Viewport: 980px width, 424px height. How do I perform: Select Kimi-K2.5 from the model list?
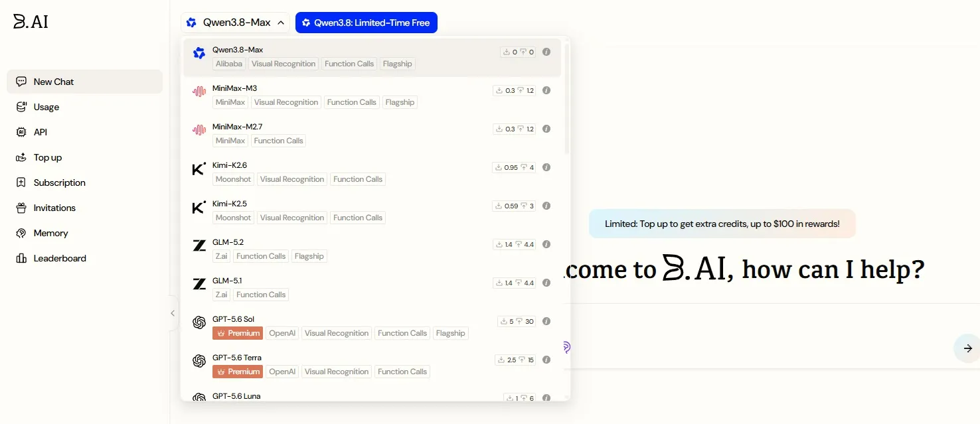[x=372, y=211]
